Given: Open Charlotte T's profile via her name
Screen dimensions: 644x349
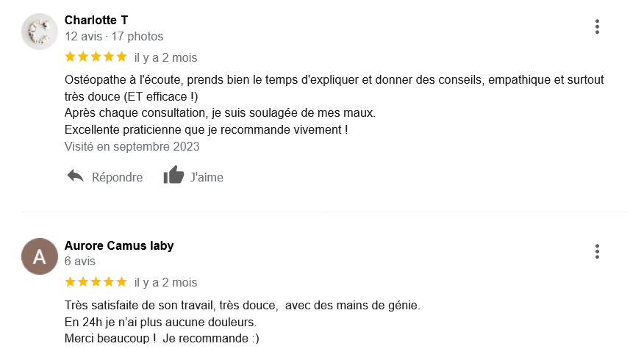Looking at the screenshot, I should click(96, 20).
